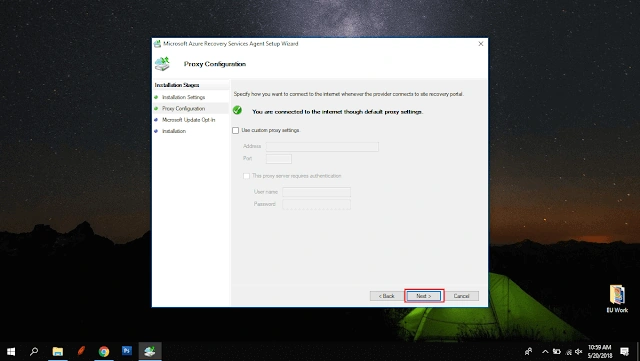This screenshot has height=361, width=640.
Task: Click the connected to the internet message
Action: [x=338, y=111]
